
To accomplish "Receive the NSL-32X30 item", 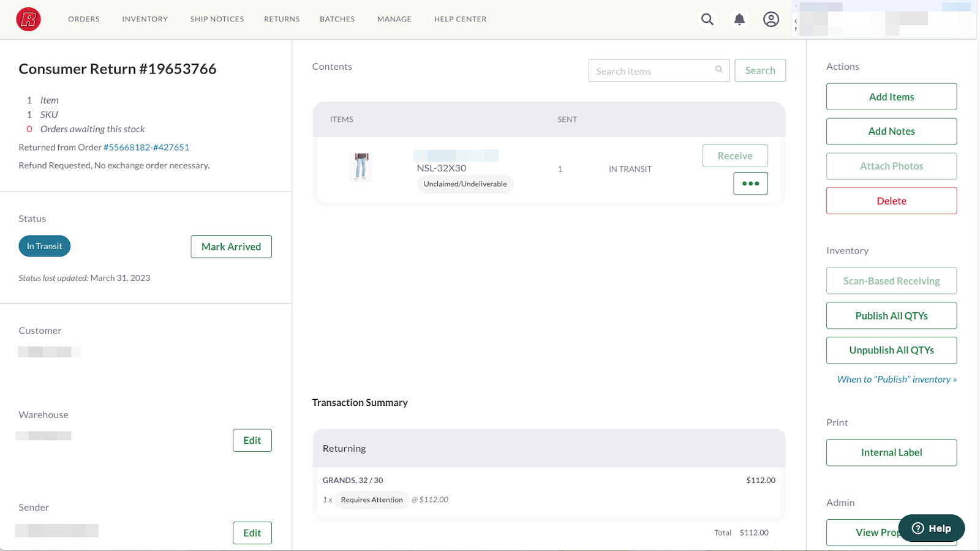I will tap(734, 156).
